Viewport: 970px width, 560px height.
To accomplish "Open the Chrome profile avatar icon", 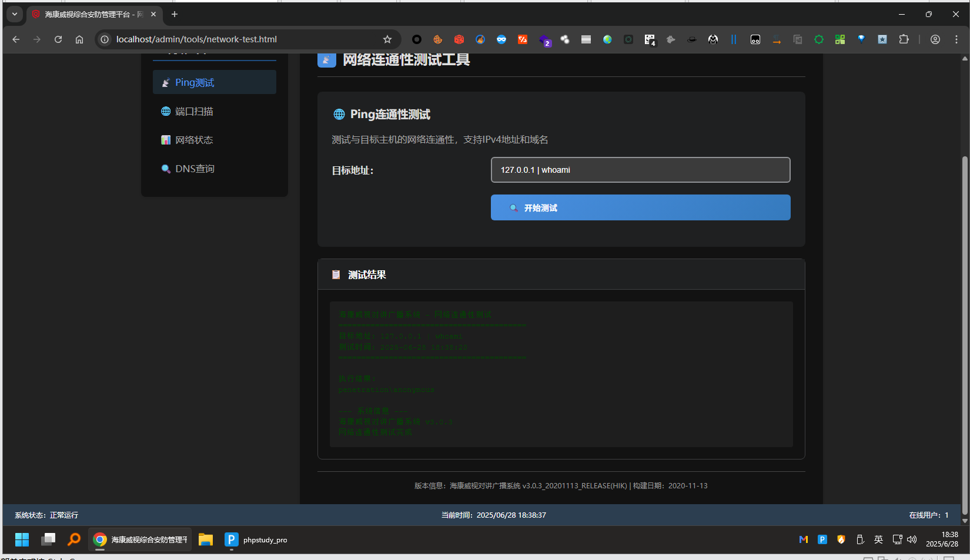I will point(935,39).
